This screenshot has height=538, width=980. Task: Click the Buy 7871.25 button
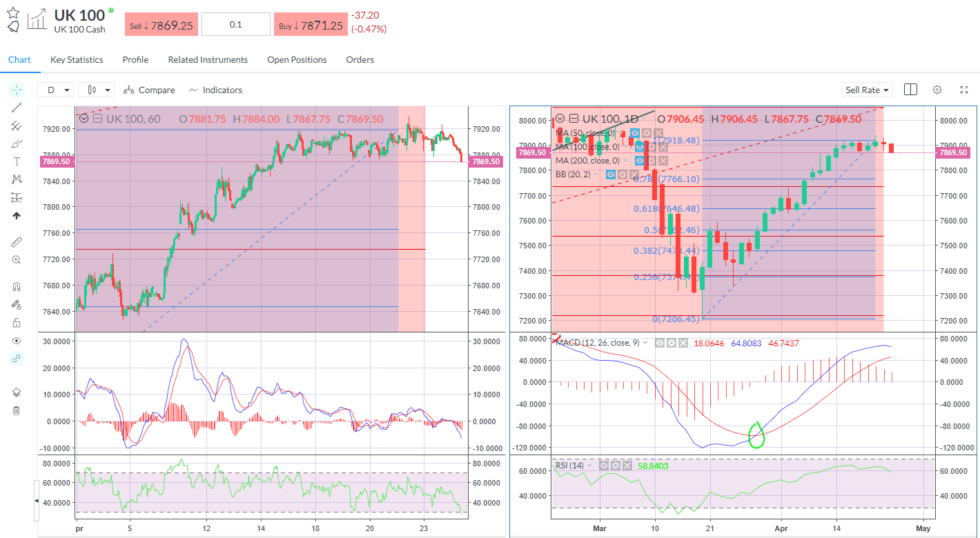point(311,23)
